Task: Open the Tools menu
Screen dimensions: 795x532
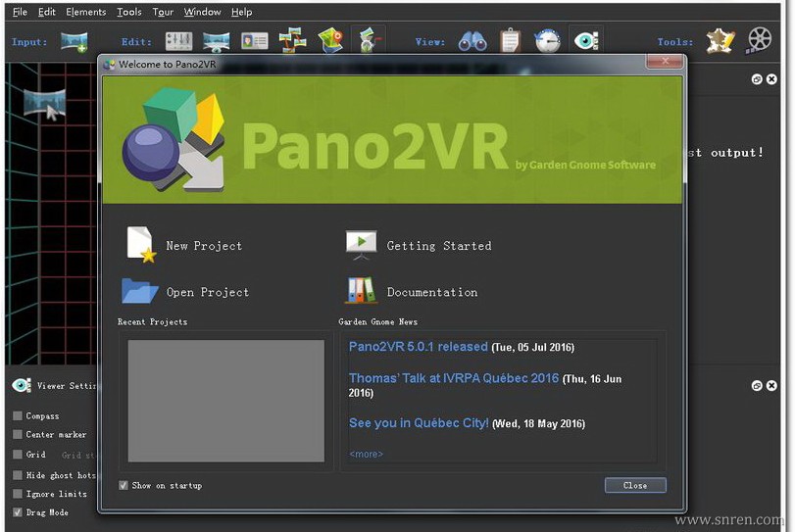Action: coord(128,12)
